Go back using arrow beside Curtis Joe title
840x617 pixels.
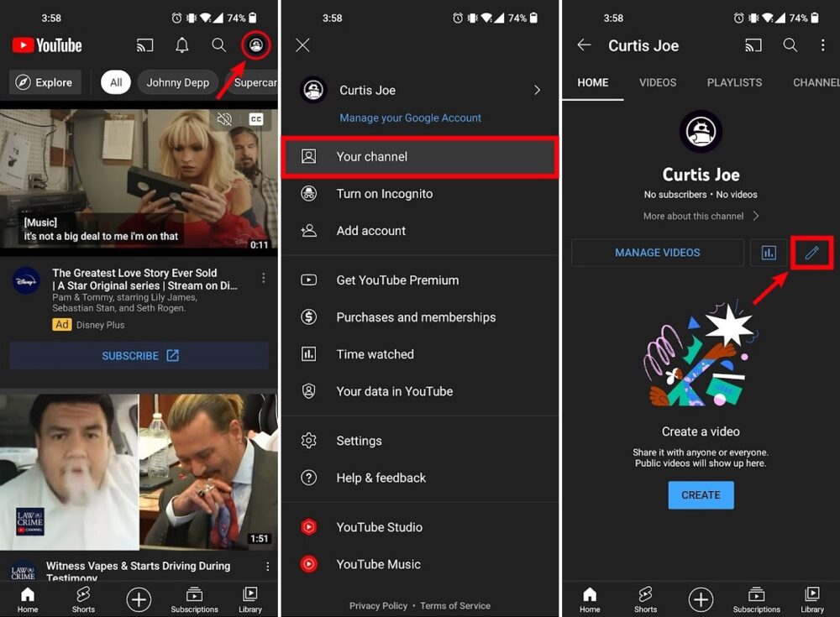(x=584, y=45)
